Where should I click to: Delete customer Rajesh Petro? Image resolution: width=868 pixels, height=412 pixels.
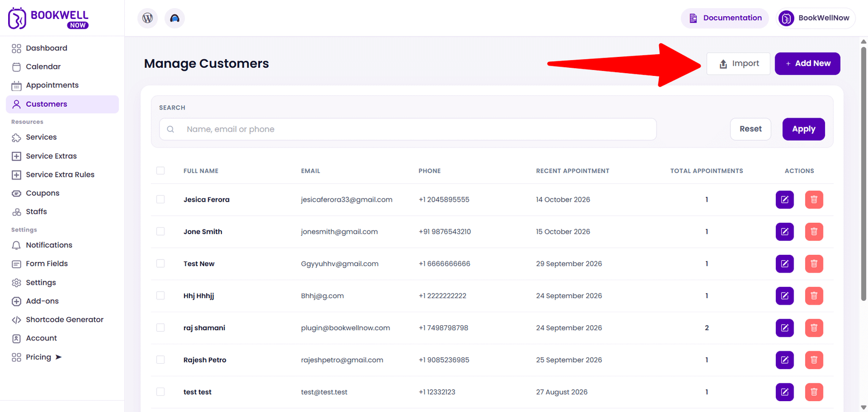814,359
